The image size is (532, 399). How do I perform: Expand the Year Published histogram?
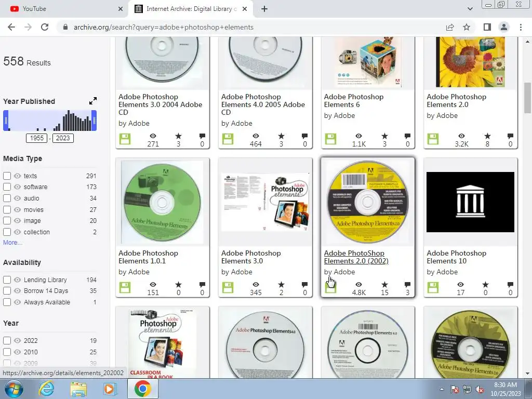(x=92, y=101)
